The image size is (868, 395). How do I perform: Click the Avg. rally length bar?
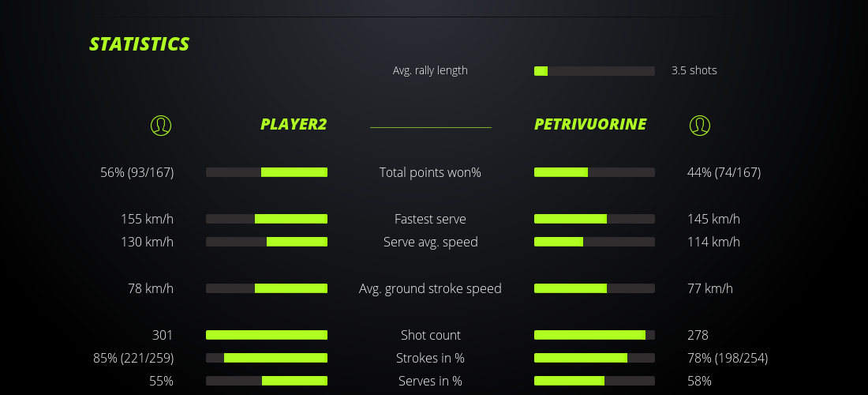pyautogui.click(x=594, y=71)
